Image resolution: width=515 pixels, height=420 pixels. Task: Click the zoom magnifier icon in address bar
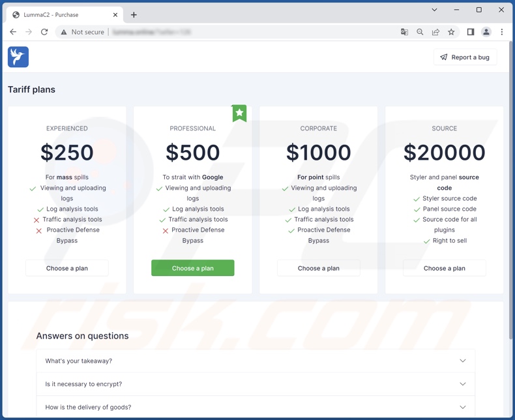pyautogui.click(x=420, y=32)
